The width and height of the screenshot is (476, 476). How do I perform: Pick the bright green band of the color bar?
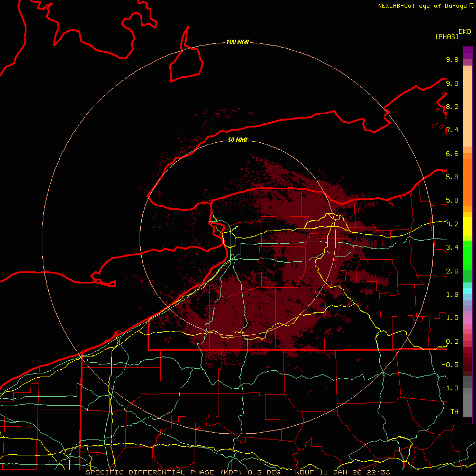point(467,255)
